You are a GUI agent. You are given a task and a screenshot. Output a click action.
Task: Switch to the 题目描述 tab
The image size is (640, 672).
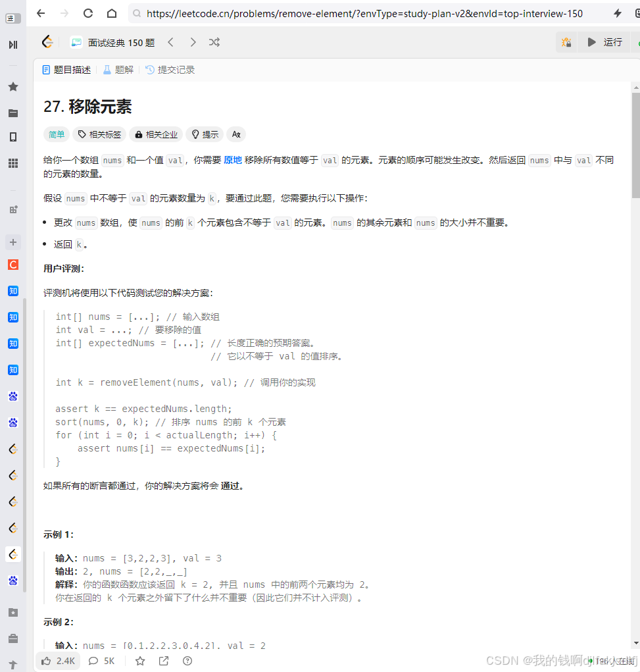click(67, 70)
